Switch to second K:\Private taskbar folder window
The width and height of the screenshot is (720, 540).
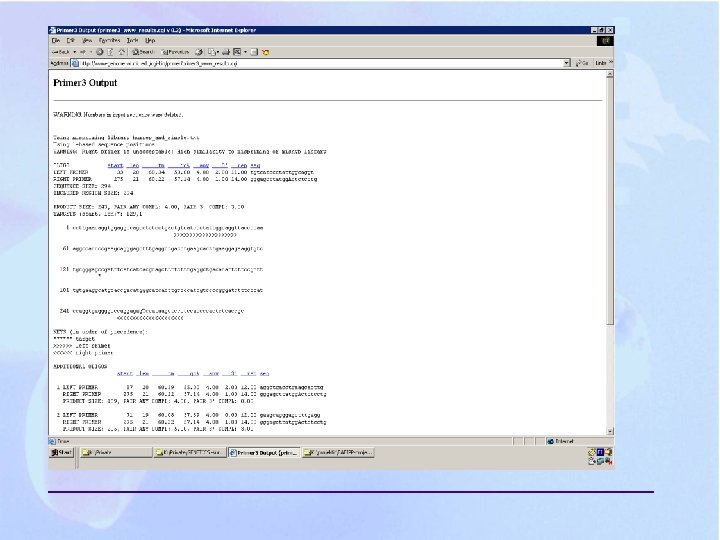(190, 452)
